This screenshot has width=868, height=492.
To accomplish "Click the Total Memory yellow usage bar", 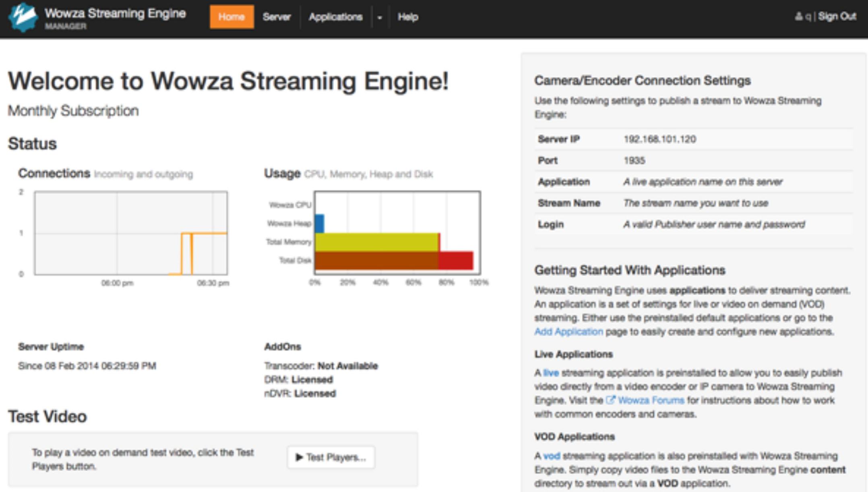I will (377, 242).
